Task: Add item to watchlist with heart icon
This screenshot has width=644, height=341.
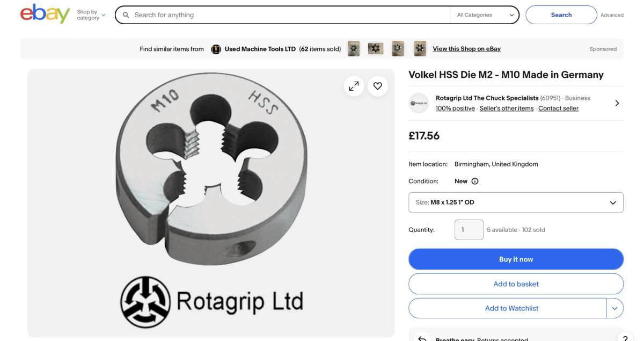Action: pos(378,86)
